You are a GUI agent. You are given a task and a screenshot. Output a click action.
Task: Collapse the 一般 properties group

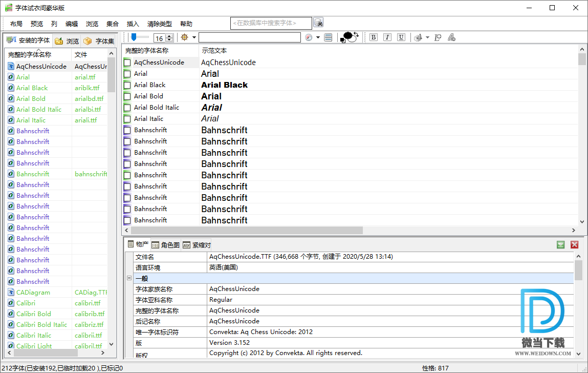129,278
